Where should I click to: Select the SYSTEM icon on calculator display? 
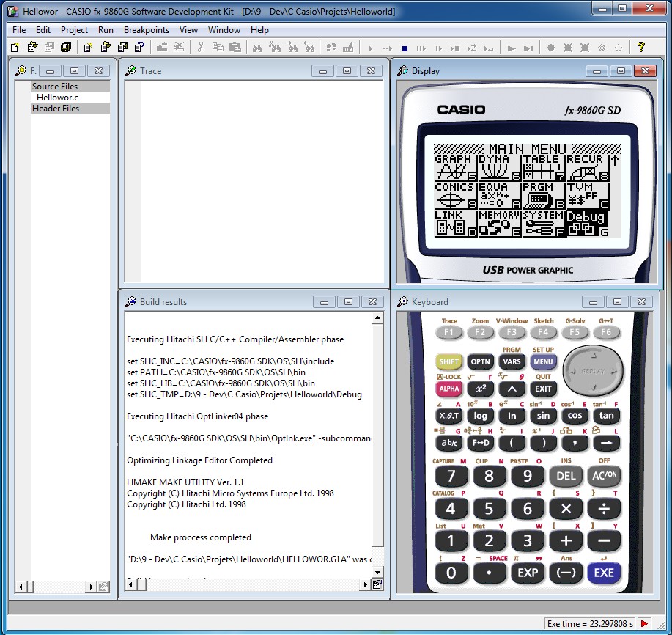point(544,223)
